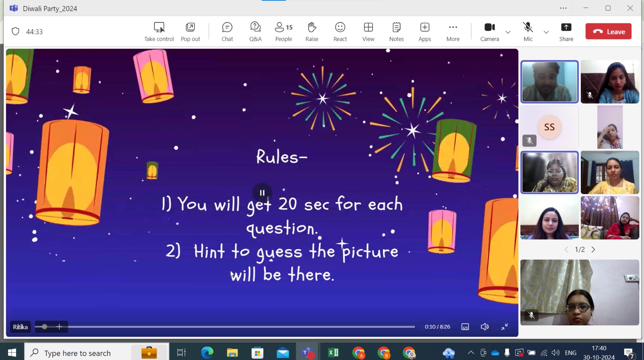Go to previous page of participants
Viewport: 644px width, 360px height.
tap(566, 250)
